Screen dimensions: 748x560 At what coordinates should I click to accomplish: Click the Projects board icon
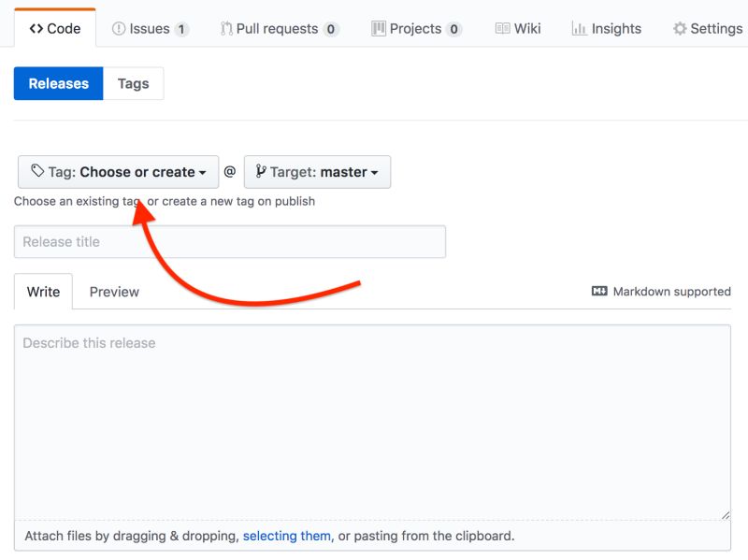[x=380, y=28]
